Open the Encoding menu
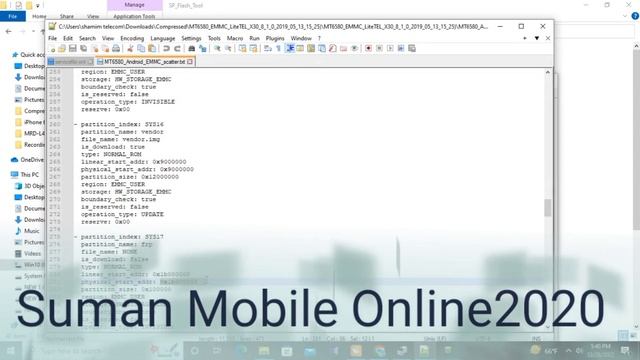The height and width of the screenshot is (360, 640). pos(132,38)
